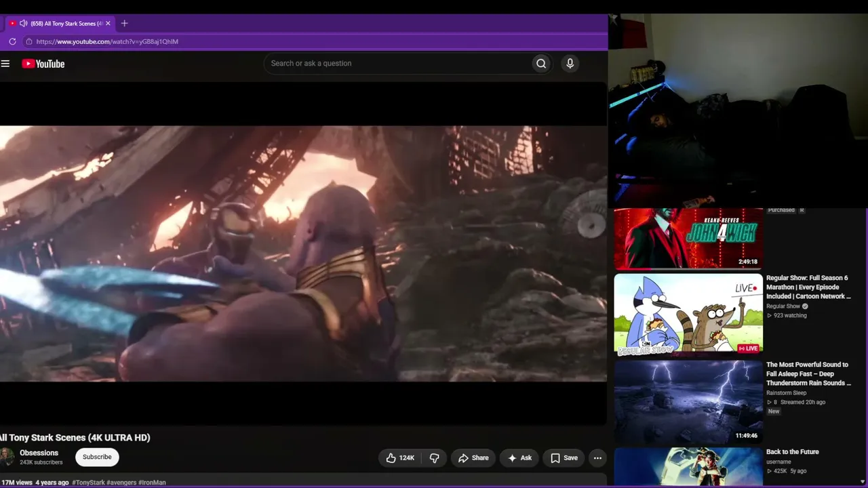Open Regular Show Full Season 6 Marathon title
Screen dimensions: 868x488
(x=808, y=287)
